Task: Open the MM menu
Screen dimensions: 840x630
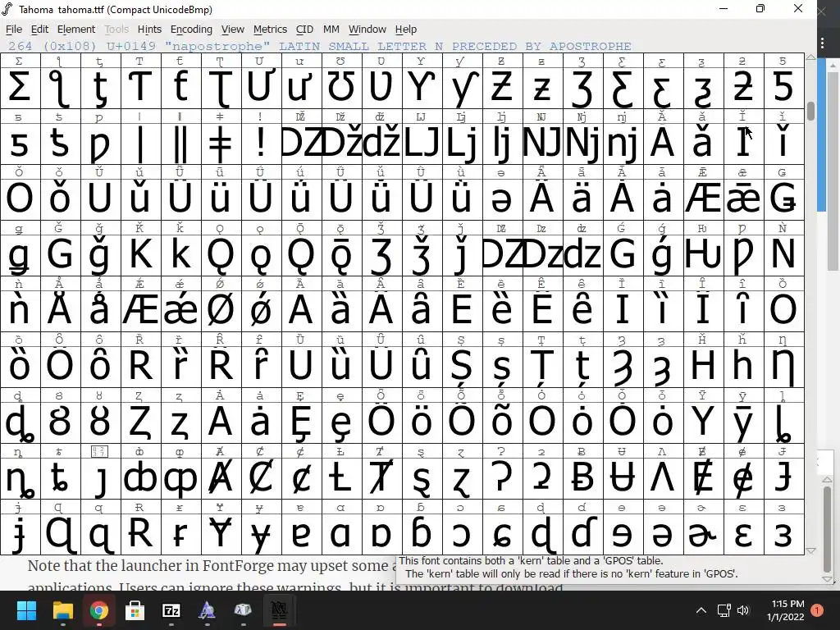Action: click(x=331, y=30)
